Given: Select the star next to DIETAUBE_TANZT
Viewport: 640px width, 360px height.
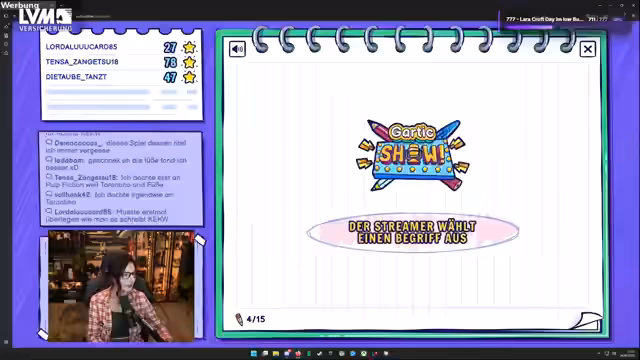Looking at the screenshot, I should 189,77.
